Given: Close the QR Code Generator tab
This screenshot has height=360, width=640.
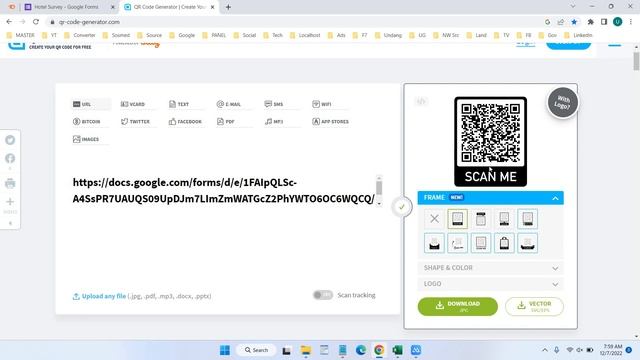Looking at the screenshot, I should [212, 7].
